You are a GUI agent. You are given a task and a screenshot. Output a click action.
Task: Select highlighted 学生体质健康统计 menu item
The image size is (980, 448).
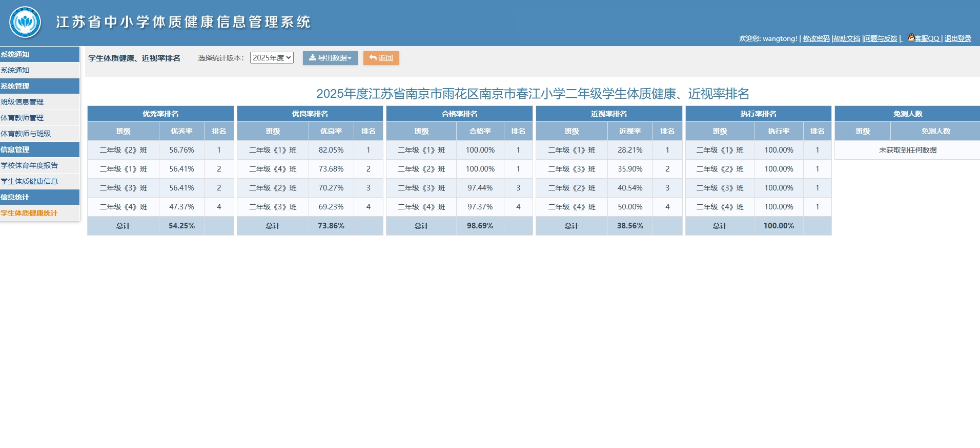[x=29, y=213]
